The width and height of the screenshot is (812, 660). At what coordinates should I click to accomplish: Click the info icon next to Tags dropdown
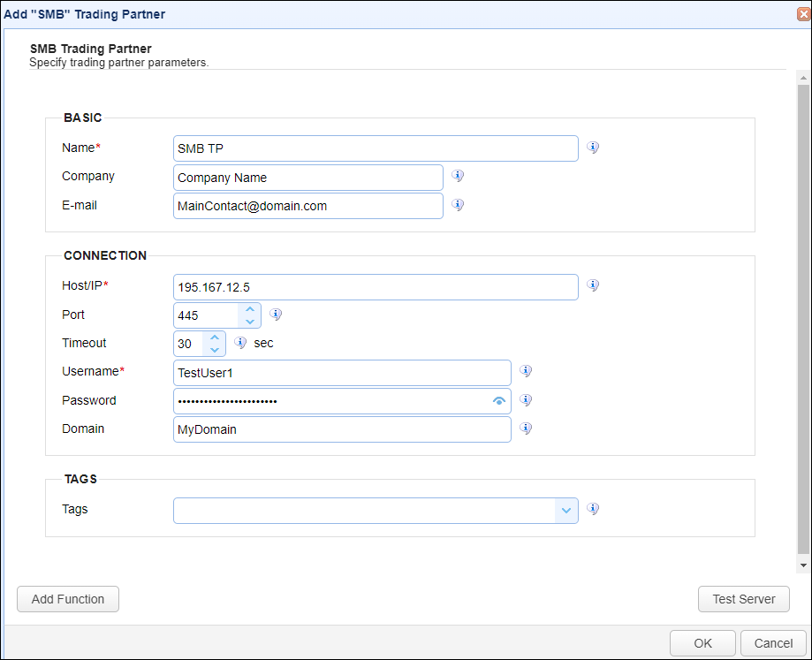coord(593,509)
